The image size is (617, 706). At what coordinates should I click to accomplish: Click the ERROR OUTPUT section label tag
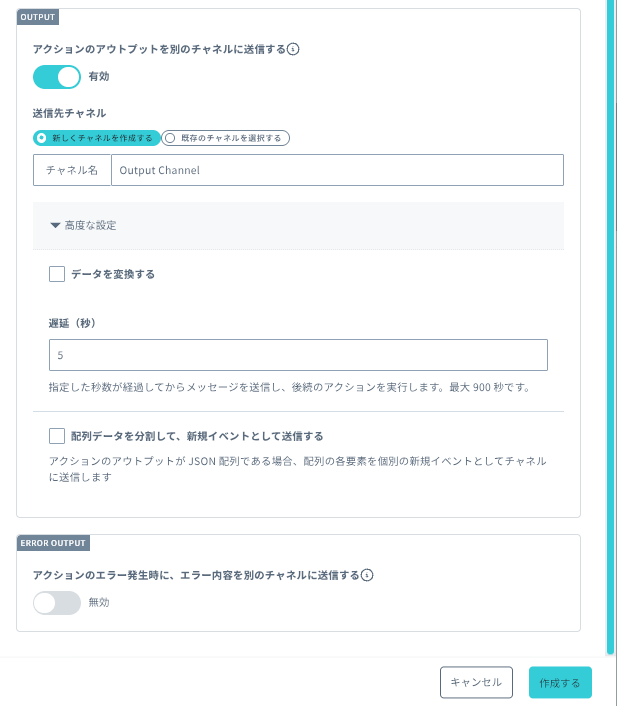click(53, 543)
